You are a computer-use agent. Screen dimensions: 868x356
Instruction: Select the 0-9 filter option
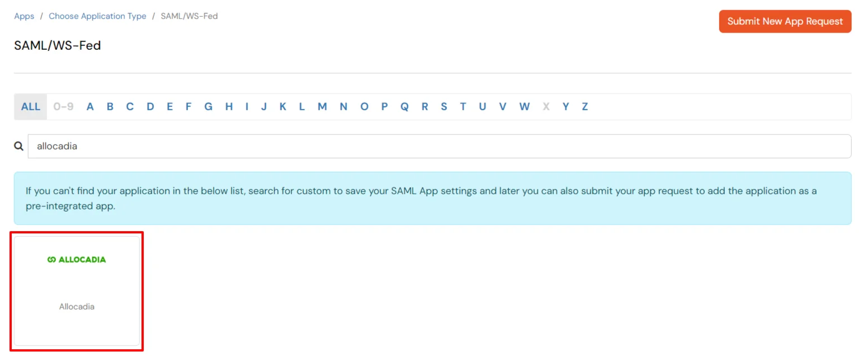point(62,106)
